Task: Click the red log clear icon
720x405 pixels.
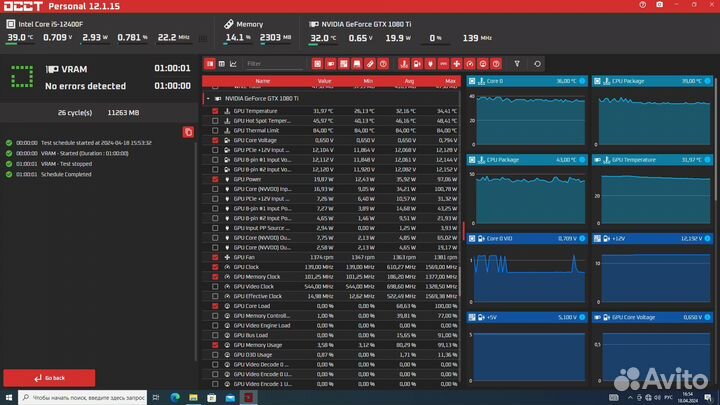Action: point(188,132)
